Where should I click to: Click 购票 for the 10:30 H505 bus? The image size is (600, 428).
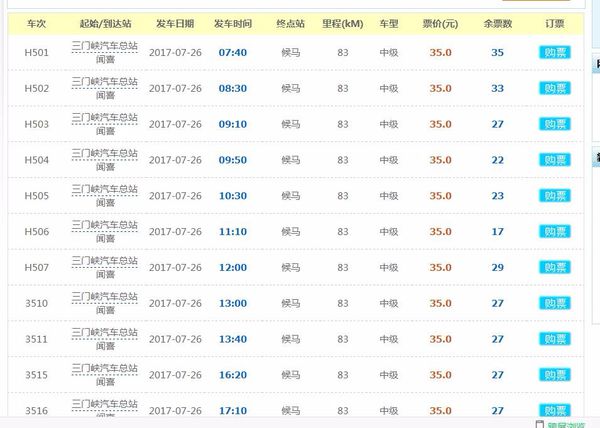pyautogui.click(x=555, y=196)
